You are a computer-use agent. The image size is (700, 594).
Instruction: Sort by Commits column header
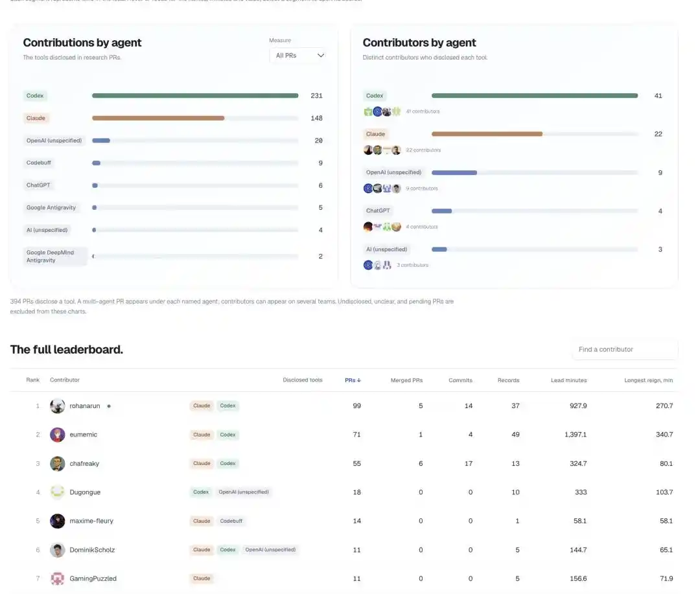pos(460,380)
